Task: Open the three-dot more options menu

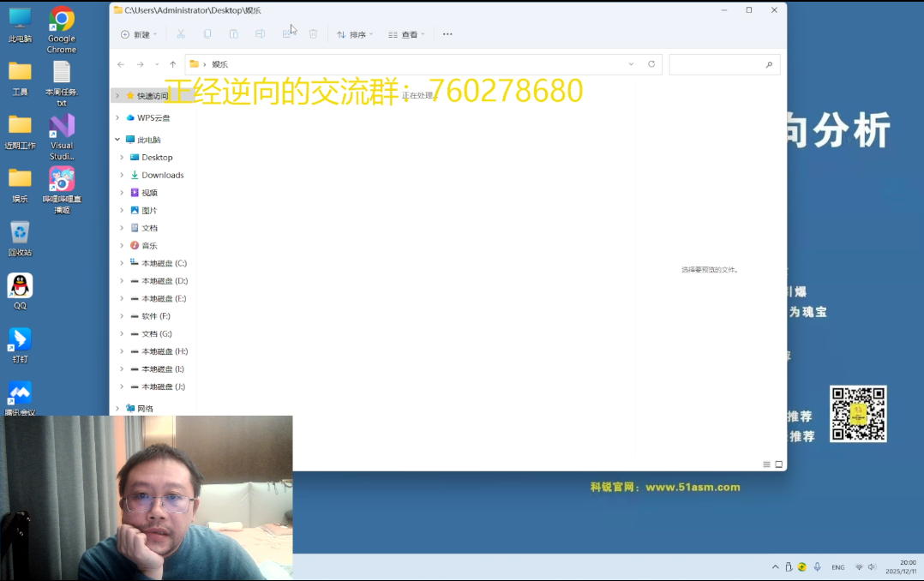Action: point(447,34)
